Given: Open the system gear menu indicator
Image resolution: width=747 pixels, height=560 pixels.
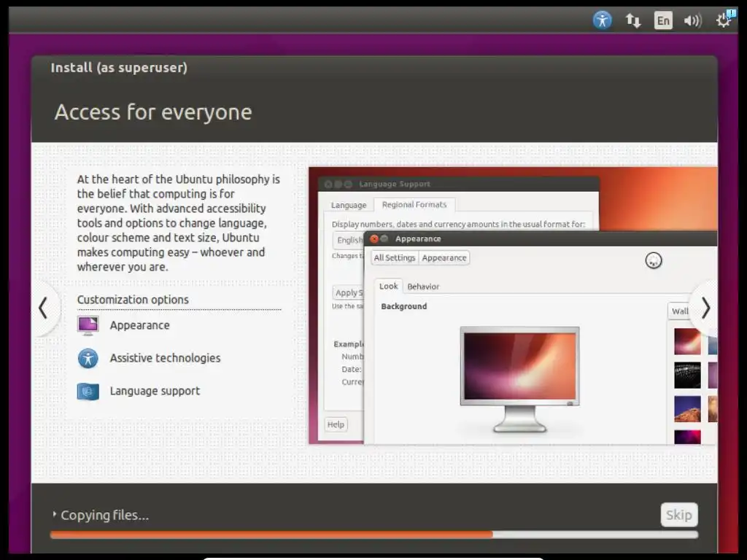Looking at the screenshot, I should pyautogui.click(x=724, y=20).
